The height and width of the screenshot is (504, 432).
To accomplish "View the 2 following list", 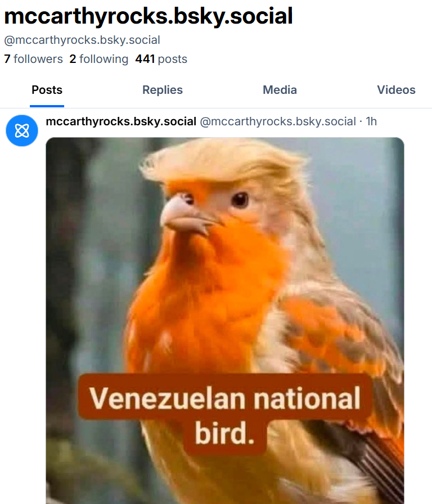I will tap(99, 59).
